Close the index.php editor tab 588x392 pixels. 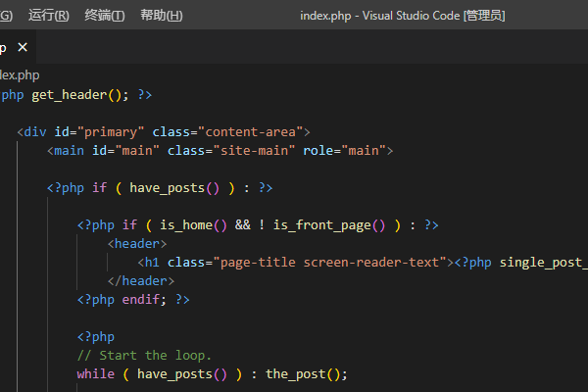click(x=23, y=47)
